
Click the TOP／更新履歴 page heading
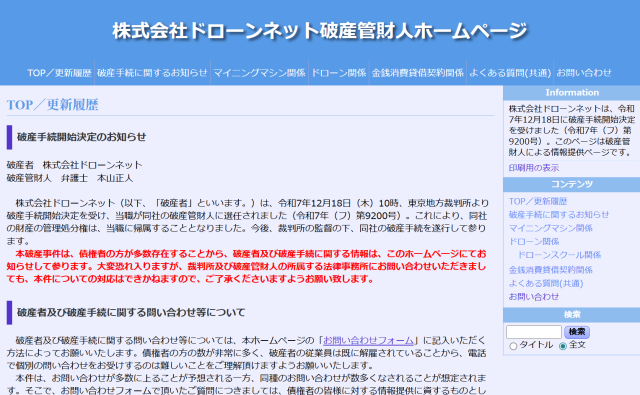click(52, 105)
